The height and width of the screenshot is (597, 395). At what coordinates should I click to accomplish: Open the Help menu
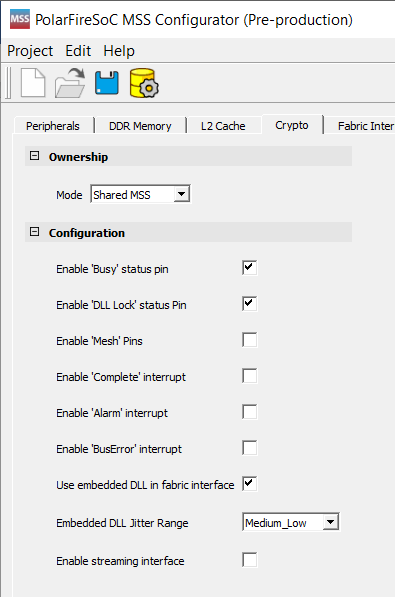(x=119, y=51)
